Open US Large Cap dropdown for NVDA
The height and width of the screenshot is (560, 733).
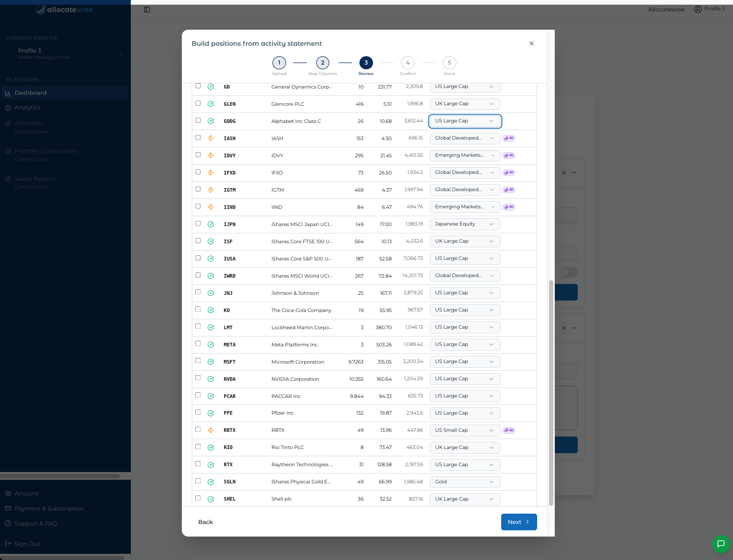(465, 379)
